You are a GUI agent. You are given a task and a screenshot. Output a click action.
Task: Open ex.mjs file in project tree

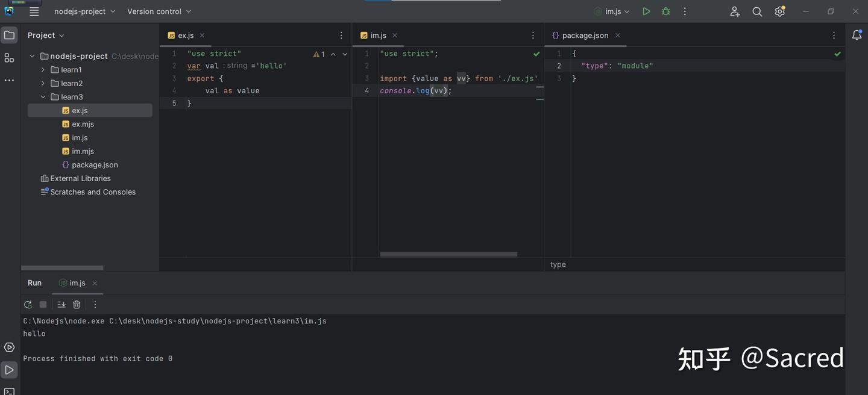[x=83, y=124]
